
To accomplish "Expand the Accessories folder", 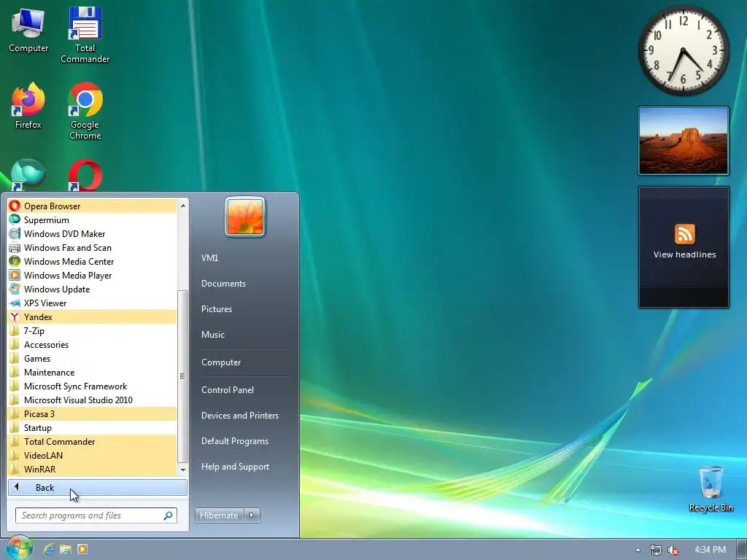I will tap(92, 345).
